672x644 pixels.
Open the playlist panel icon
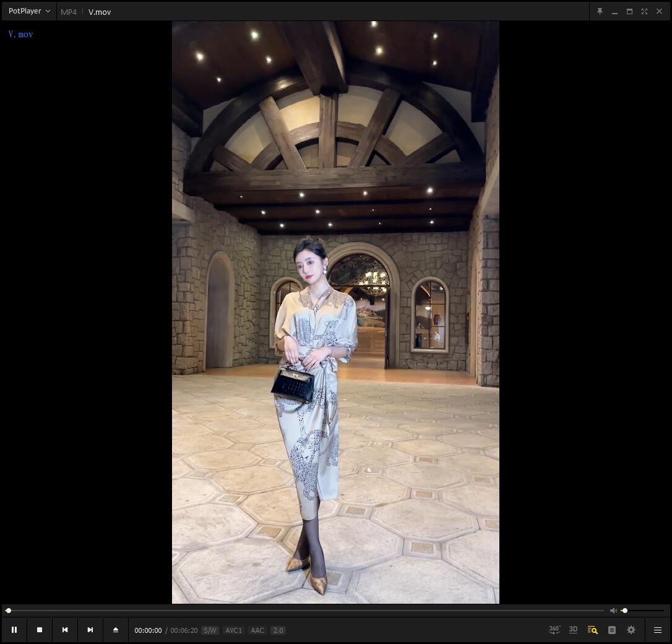[612, 630]
